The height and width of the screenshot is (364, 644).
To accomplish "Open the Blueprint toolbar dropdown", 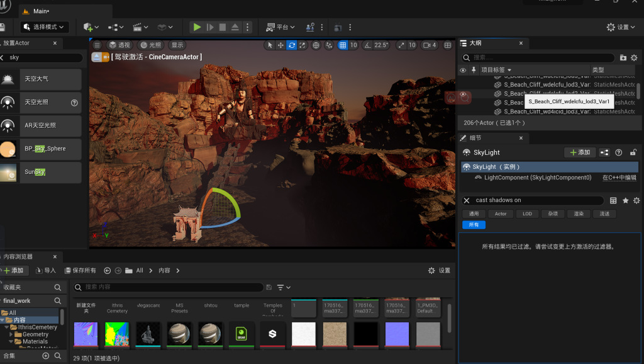I will point(116,27).
